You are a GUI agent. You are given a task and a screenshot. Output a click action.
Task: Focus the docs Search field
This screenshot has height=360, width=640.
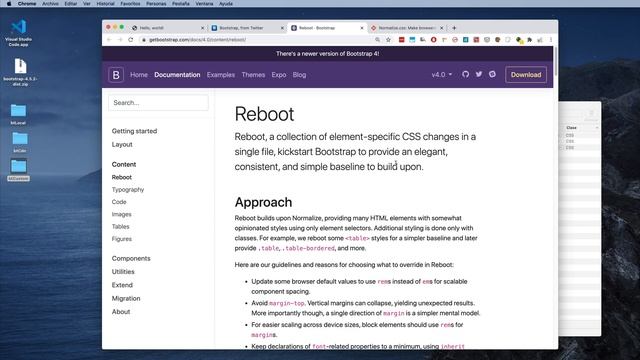pos(158,102)
